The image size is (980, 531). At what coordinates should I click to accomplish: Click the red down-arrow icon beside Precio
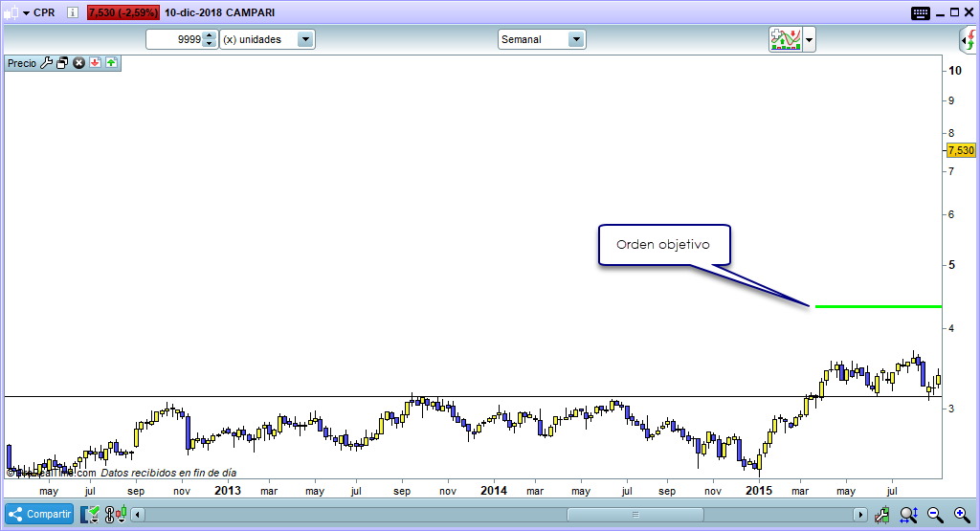96,63
